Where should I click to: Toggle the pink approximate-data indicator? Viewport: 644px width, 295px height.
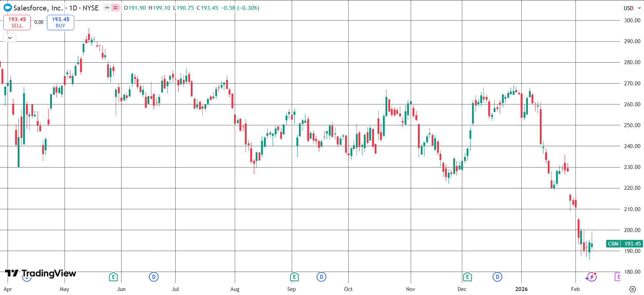pos(115,8)
